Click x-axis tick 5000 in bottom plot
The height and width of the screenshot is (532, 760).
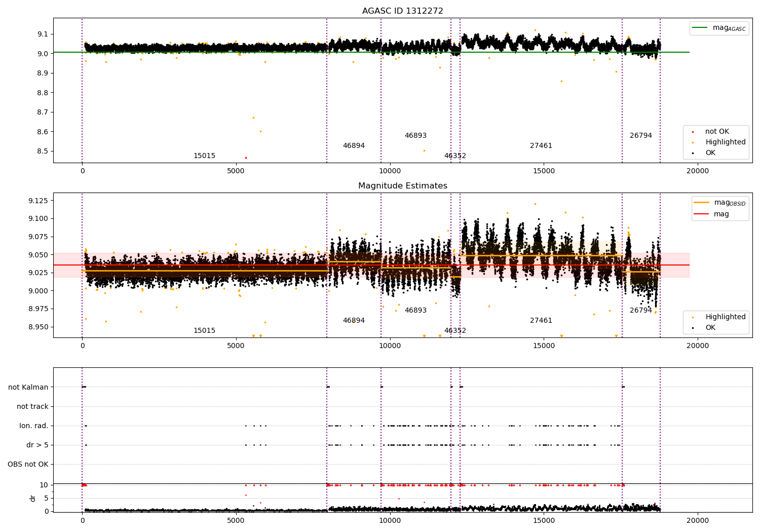point(236,521)
